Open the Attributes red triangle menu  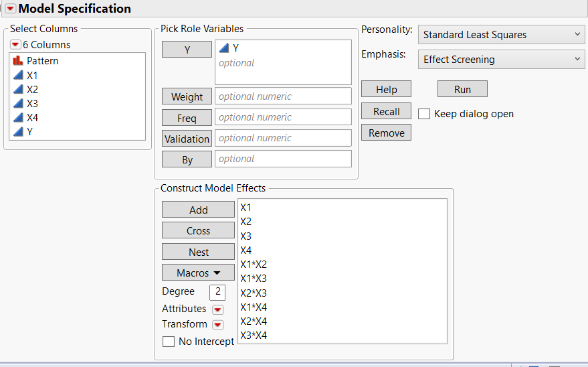(x=217, y=309)
